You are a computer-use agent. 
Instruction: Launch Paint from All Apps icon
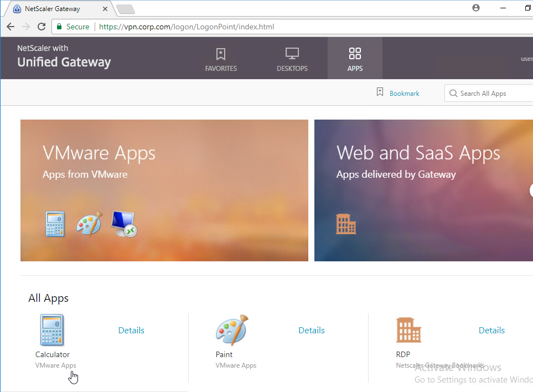point(232,330)
